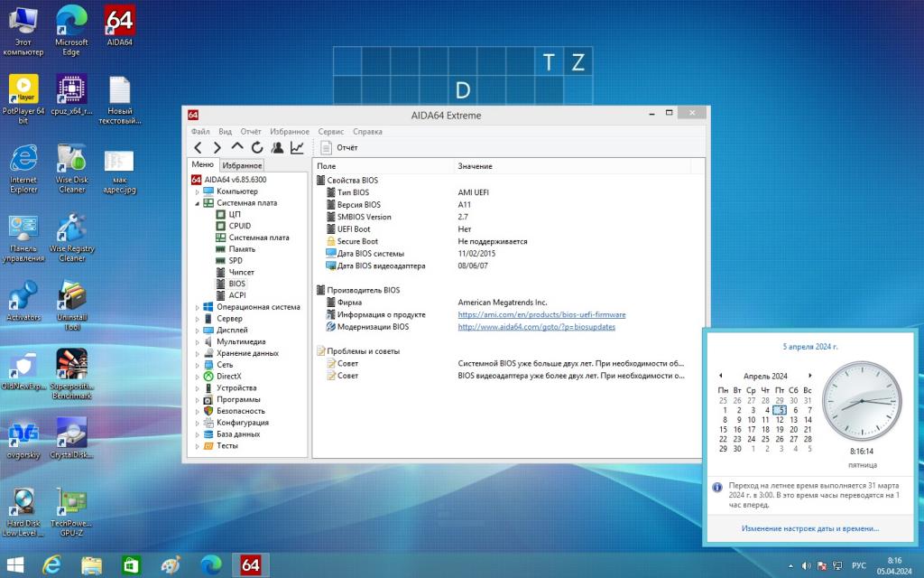Image resolution: width=924 pixels, height=578 pixels.
Task: Open Wise Registry Cleaner desktop icon
Action: pos(71,237)
